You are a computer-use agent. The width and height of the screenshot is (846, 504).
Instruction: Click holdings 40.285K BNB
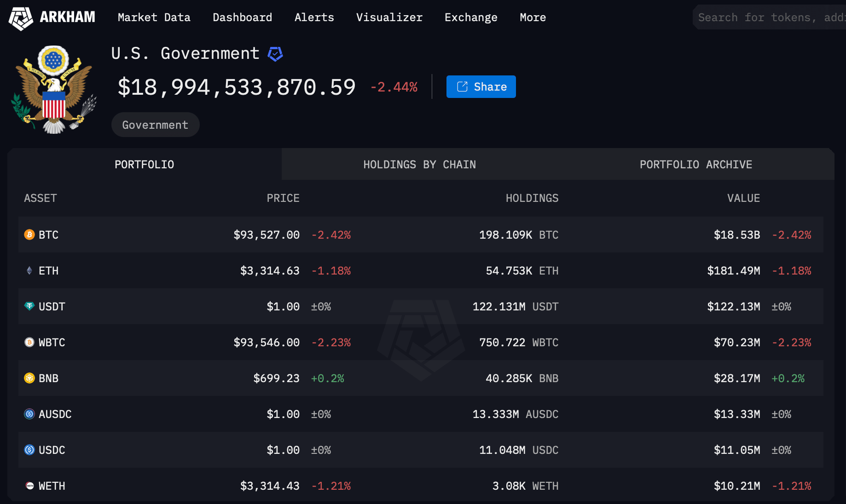(522, 378)
